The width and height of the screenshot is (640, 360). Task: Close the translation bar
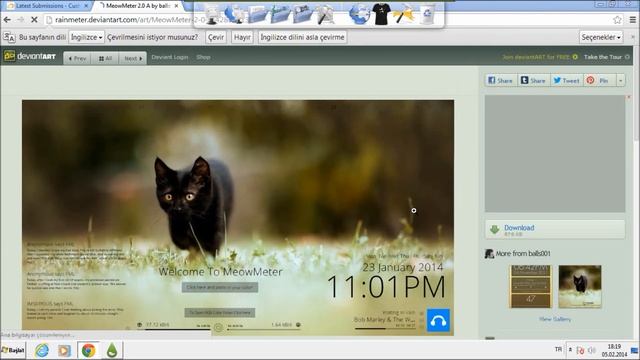tap(633, 37)
